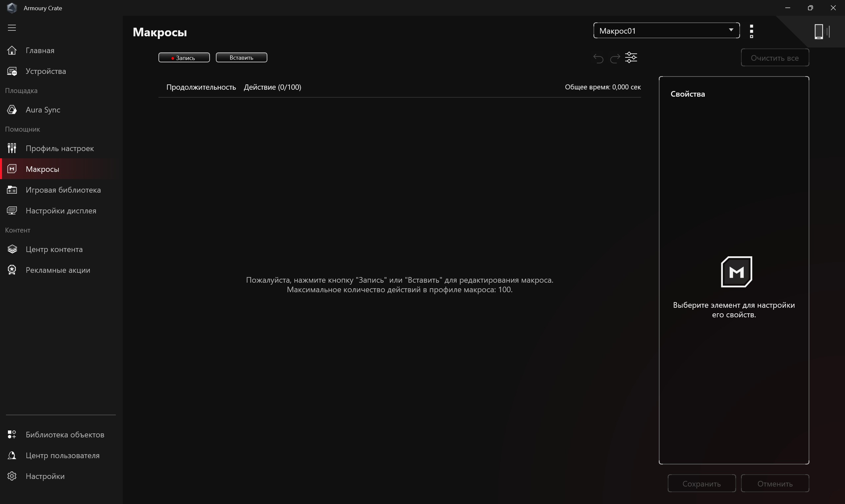Restore down the Armoury Crate window
The image size is (845, 504).
tap(810, 8)
